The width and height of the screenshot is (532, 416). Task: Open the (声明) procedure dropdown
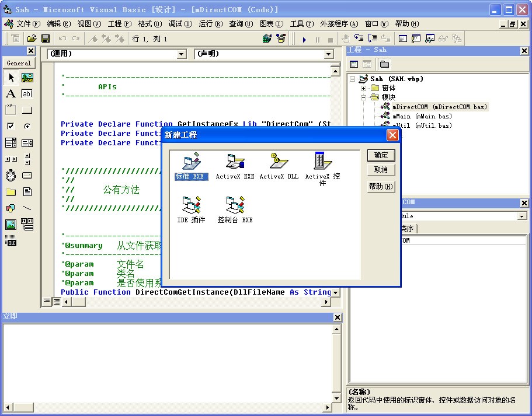click(328, 54)
